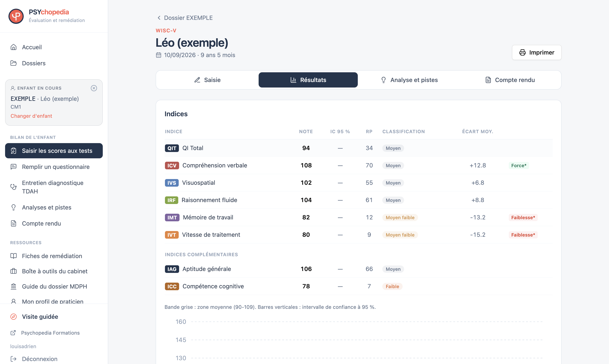Open Fiches de remédiation
Viewport: 609px width, 364px height.
[x=54, y=256]
